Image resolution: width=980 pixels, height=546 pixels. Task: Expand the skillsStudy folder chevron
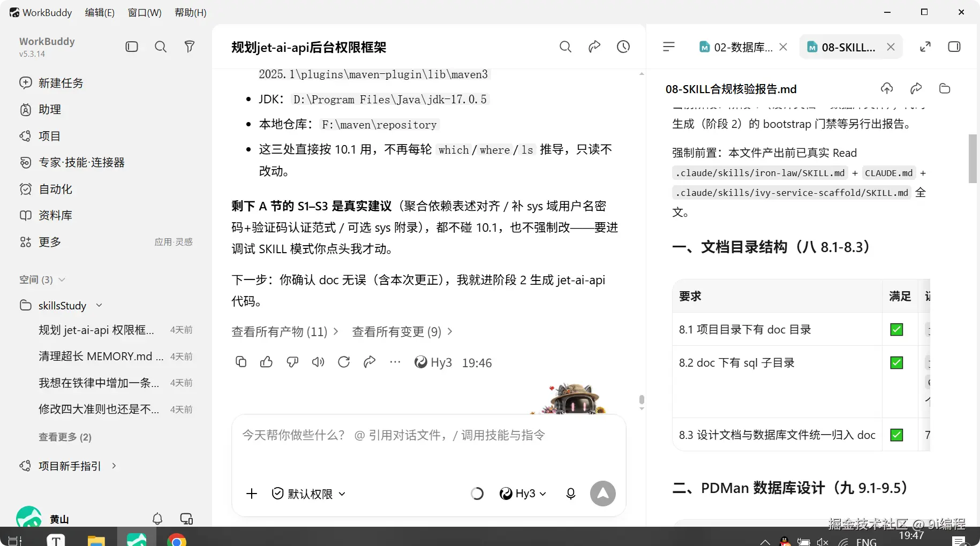point(99,306)
